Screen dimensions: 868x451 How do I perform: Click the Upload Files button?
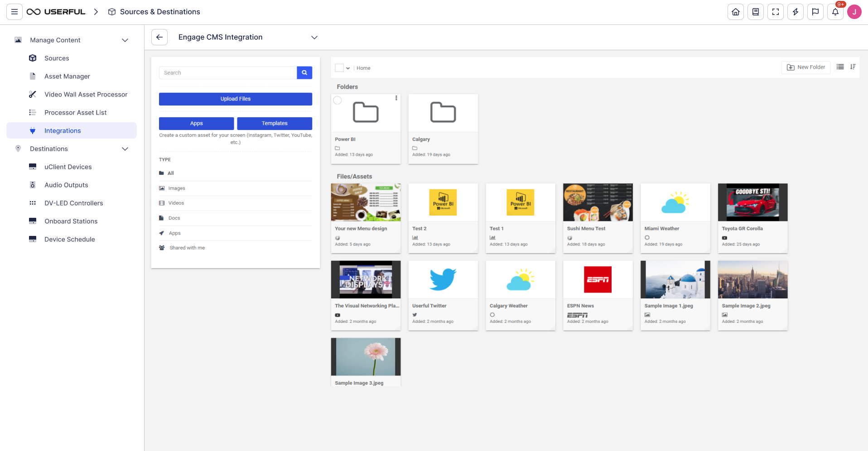tap(235, 99)
